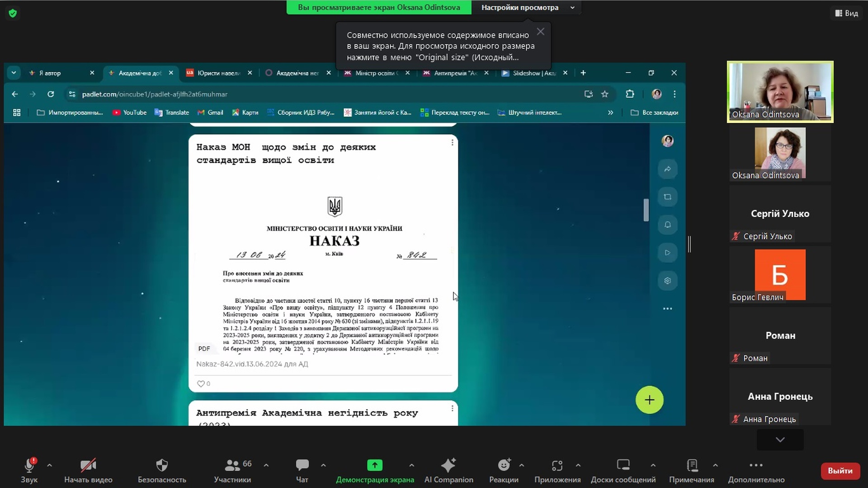Go back in the browser
The width and height of the screenshot is (868, 488).
(15, 94)
